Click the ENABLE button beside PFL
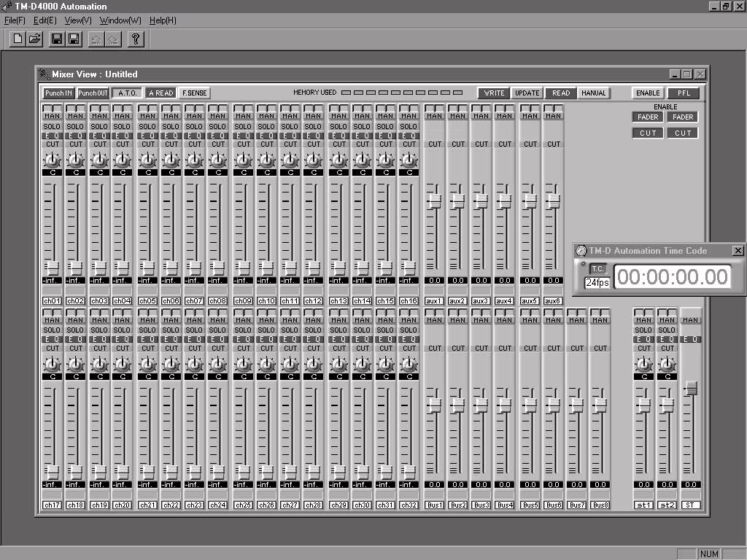The height and width of the screenshot is (560, 747). tap(648, 93)
